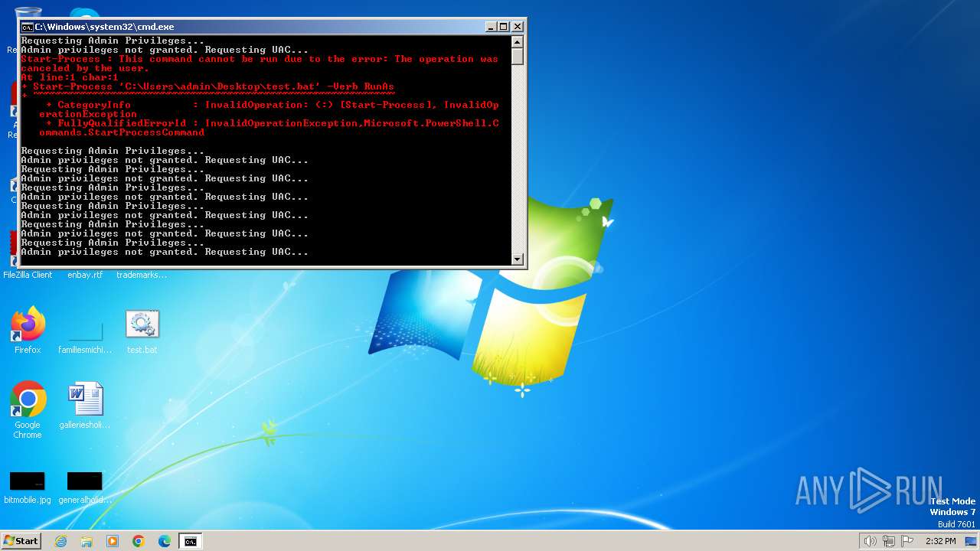Switch to cmd.exe taskbar button
This screenshot has width=980, height=551.
coord(190,541)
